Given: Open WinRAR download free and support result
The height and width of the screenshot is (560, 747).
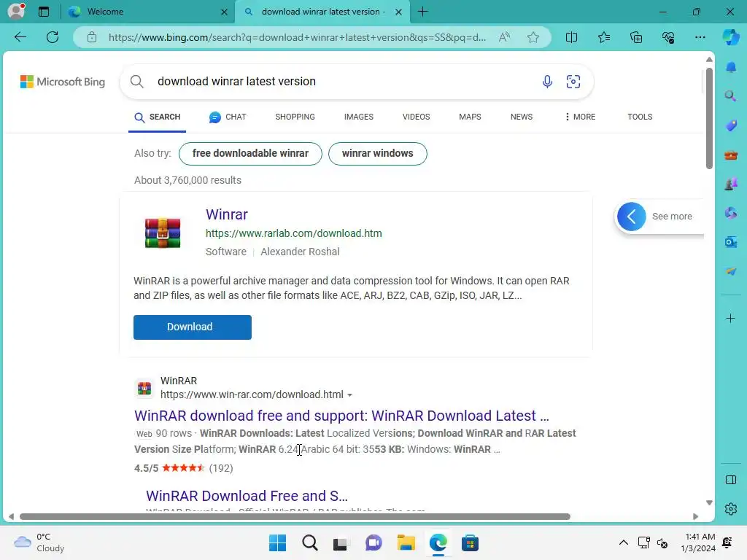Looking at the screenshot, I should (x=341, y=416).
